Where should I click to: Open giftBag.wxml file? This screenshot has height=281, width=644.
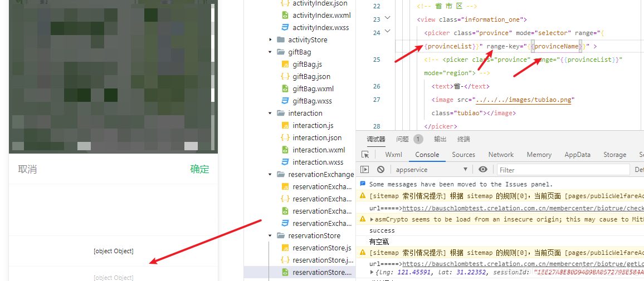(313, 88)
